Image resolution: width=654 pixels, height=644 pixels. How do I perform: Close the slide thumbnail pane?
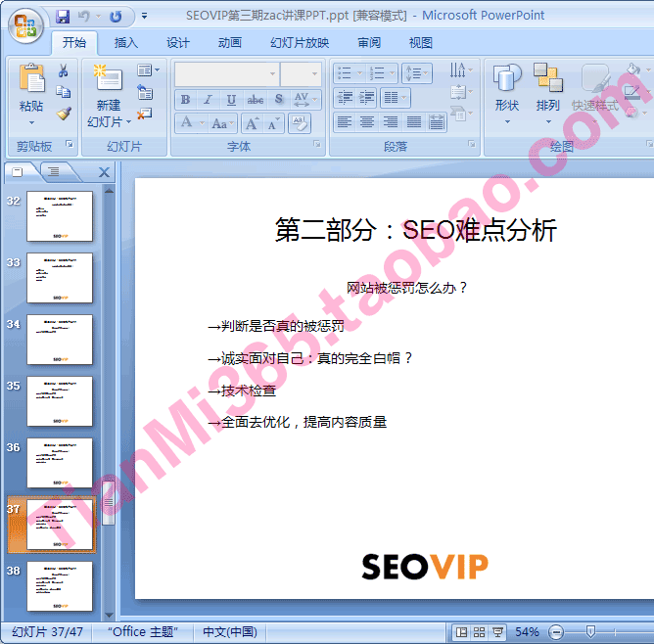tap(105, 172)
